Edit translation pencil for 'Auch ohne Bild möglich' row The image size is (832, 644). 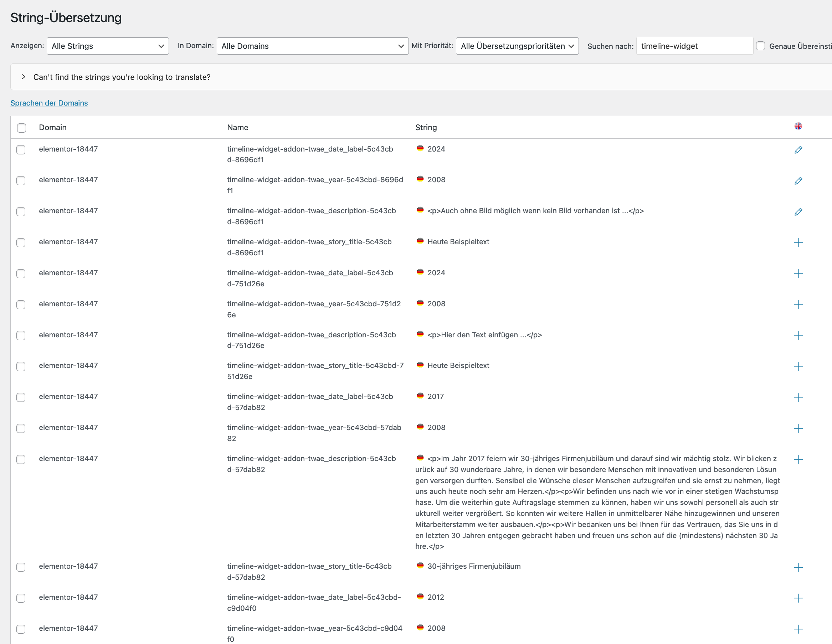pyautogui.click(x=798, y=211)
